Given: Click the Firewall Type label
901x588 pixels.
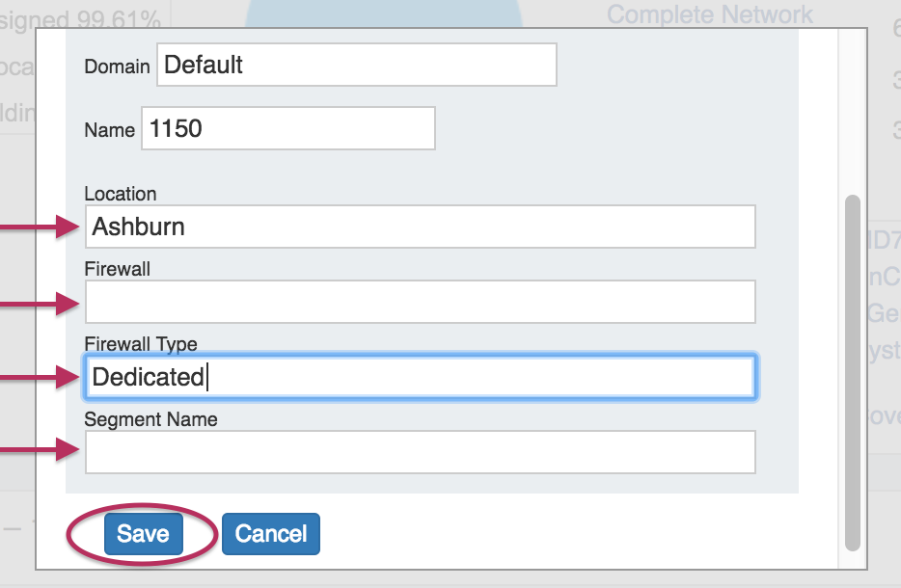Looking at the screenshot, I should point(140,344).
